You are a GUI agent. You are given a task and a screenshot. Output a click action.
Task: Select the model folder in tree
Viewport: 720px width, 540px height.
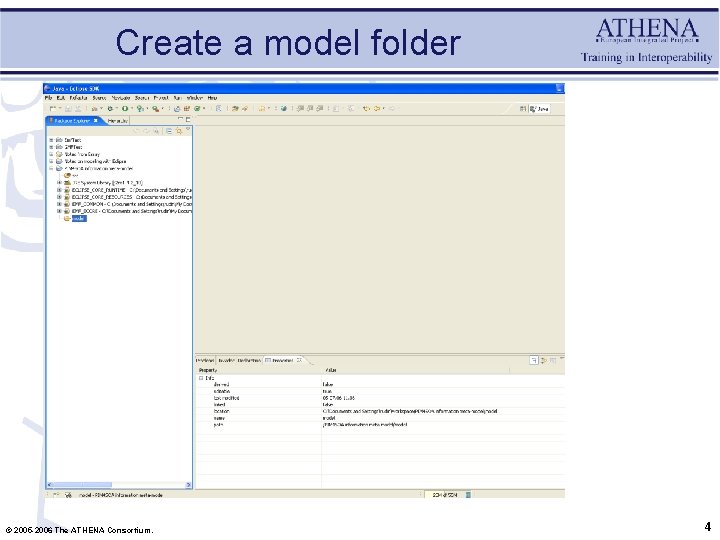tap(79, 219)
